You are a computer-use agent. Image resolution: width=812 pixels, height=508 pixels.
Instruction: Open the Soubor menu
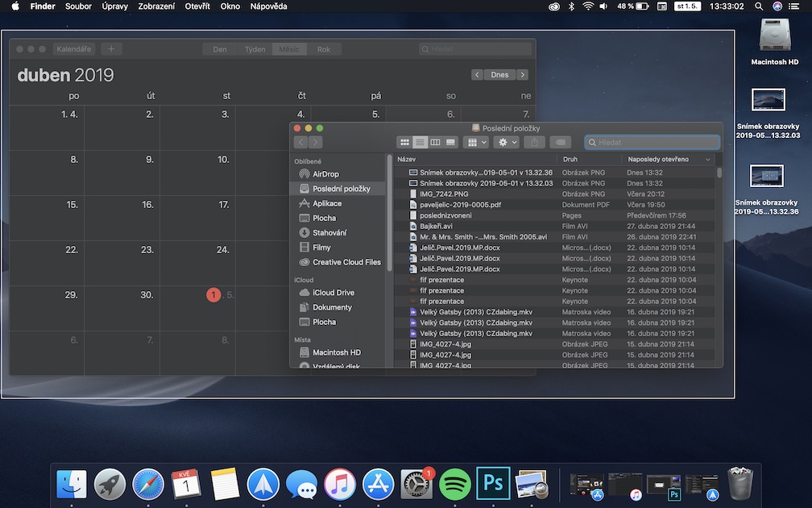(78, 6)
